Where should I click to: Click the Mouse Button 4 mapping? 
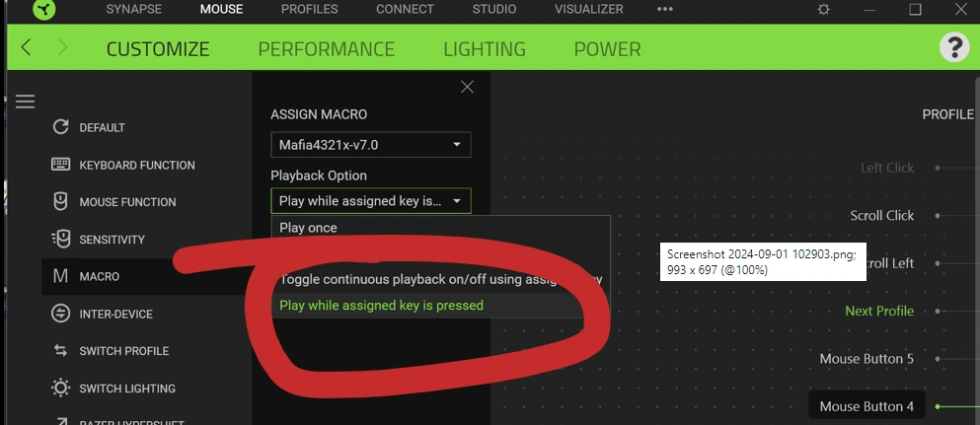pyautogui.click(x=867, y=407)
